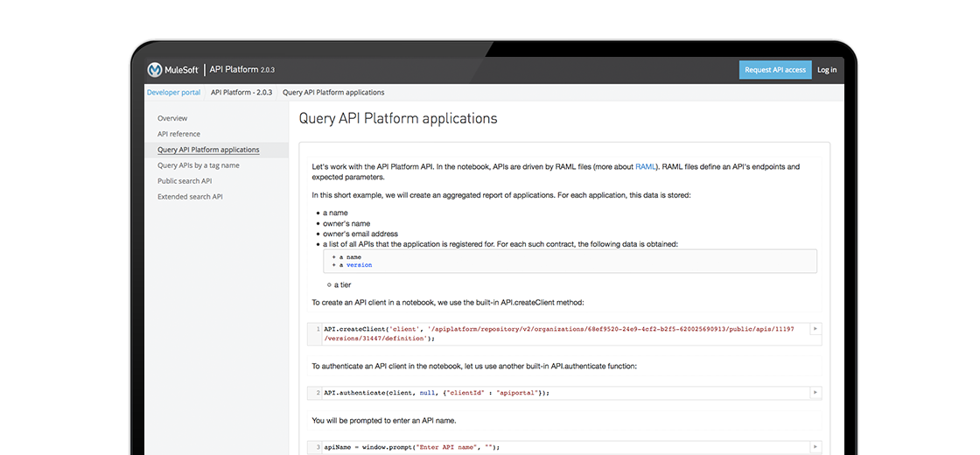Click the 'To authenticate an API client' sentence
The height and width of the screenshot is (455, 980).
pyautogui.click(x=474, y=366)
